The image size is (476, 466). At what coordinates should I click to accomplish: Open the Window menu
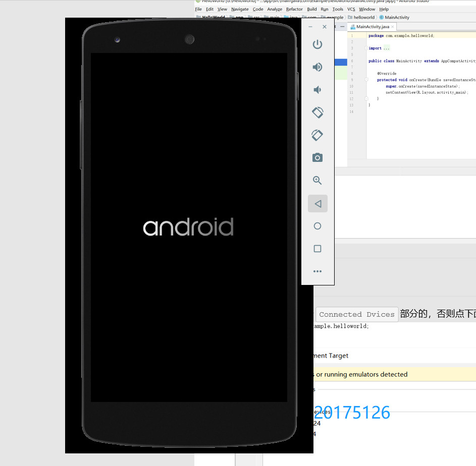[367, 9]
